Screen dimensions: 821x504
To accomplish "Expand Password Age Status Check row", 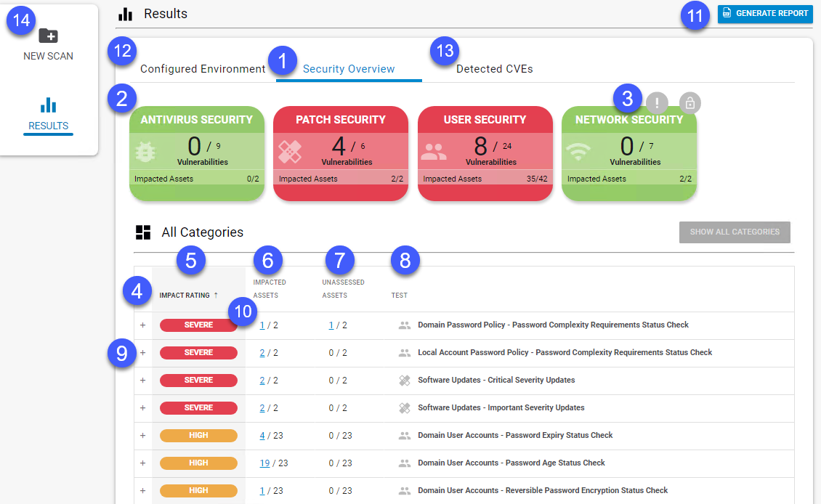I will click(142, 463).
